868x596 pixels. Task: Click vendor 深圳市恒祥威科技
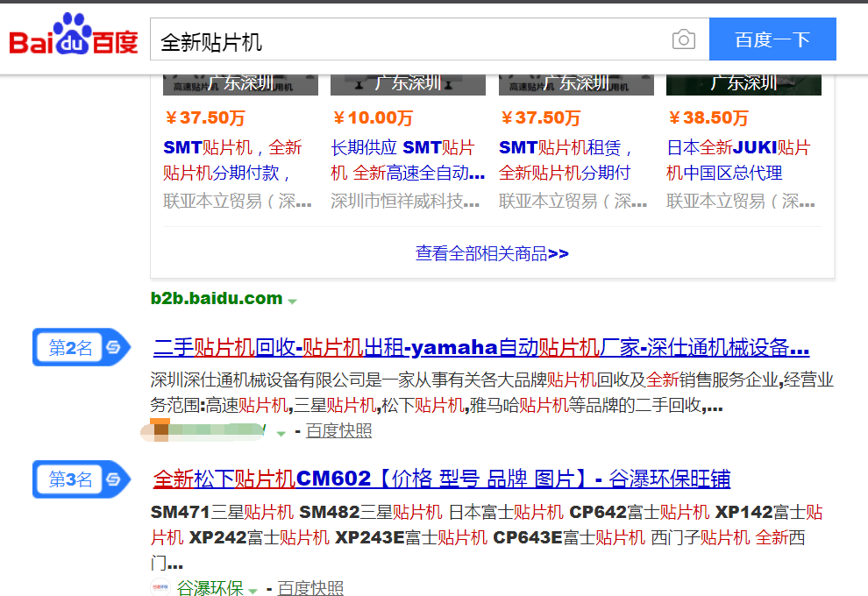click(405, 202)
